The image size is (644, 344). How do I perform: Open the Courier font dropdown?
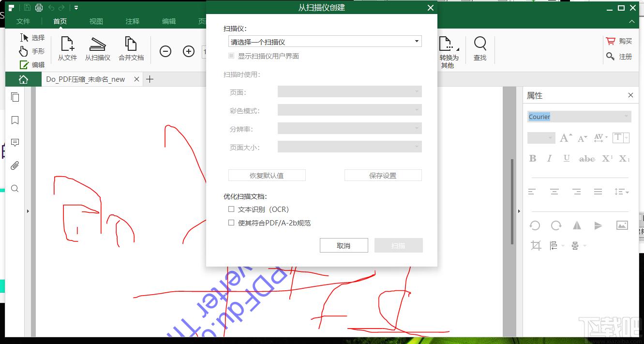(579, 117)
